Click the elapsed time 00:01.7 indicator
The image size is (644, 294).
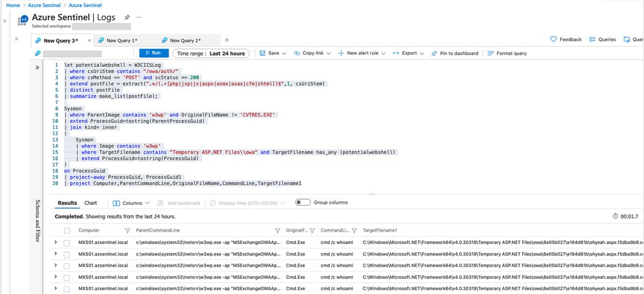pyautogui.click(x=625, y=216)
